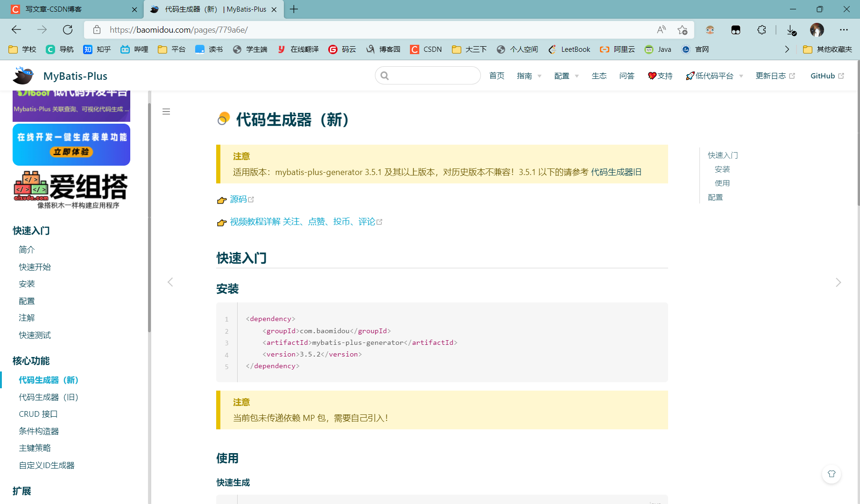This screenshot has width=860, height=504.
Task: Open the user profile avatar
Action: (817, 30)
